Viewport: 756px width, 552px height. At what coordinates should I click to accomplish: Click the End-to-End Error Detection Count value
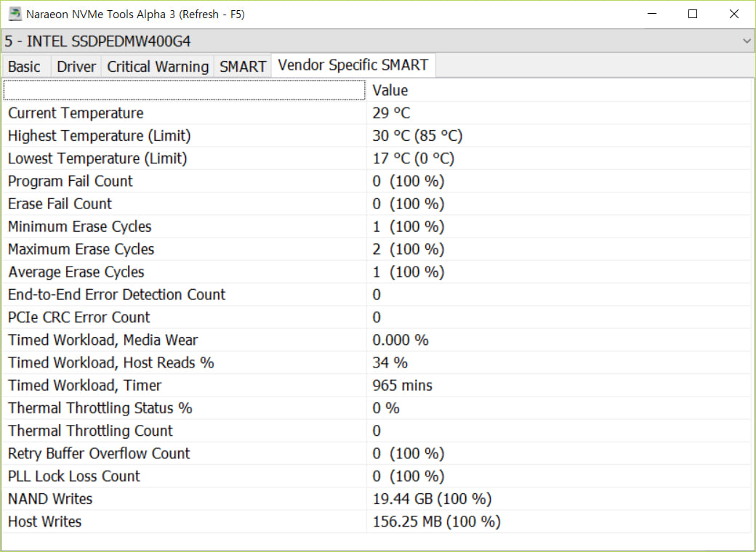tap(377, 294)
